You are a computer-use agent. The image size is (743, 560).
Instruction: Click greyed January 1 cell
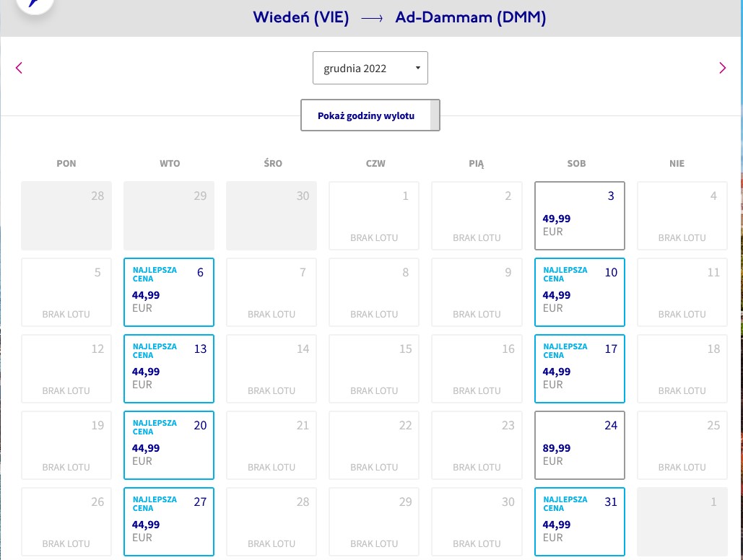682,522
